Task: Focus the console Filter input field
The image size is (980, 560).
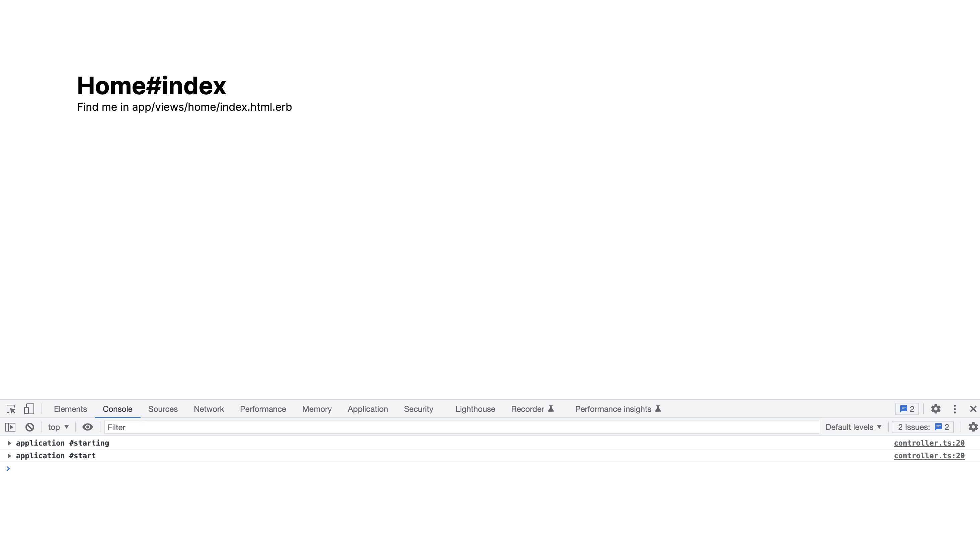Action: [x=462, y=427]
